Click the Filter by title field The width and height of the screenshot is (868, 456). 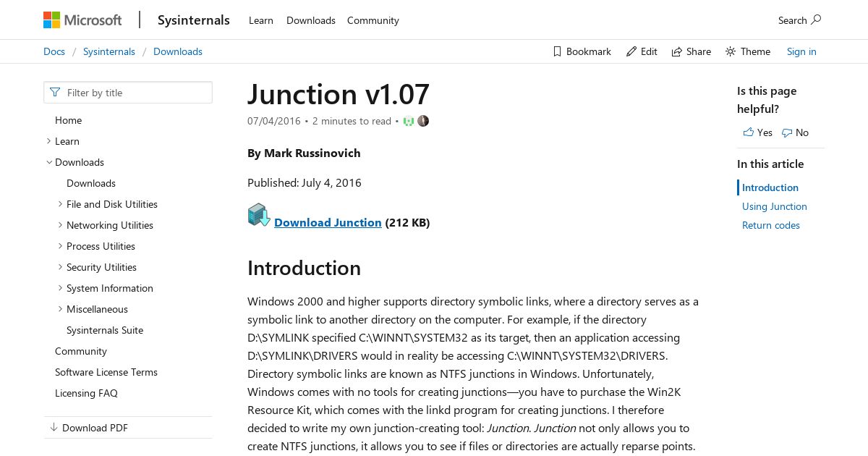coord(128,93)
